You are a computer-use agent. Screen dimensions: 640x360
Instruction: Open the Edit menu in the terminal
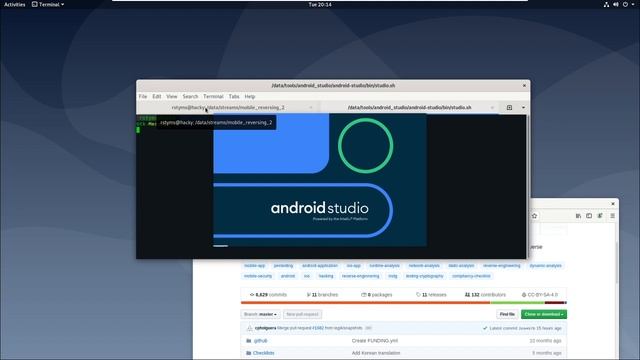[x=157, y=96]
